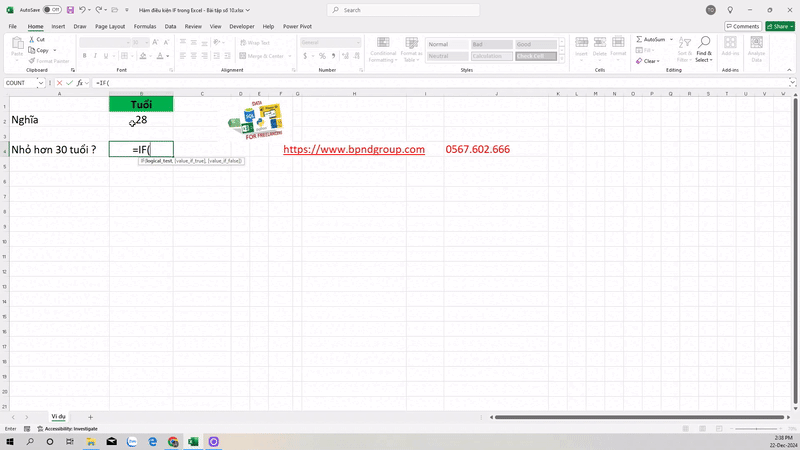Image resolution: width=800 pixels, height=450 pixels.
Task: Click the Increase Font Size icon
Action: [155, 42]
